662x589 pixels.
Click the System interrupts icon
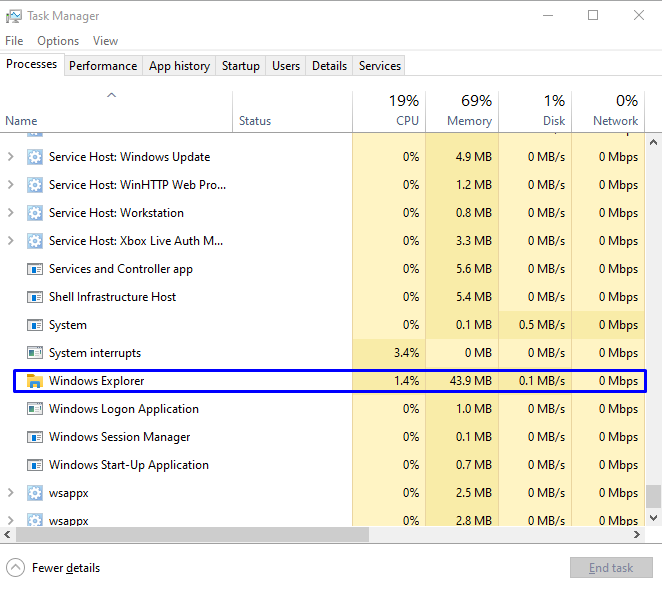tap(35, 353)
